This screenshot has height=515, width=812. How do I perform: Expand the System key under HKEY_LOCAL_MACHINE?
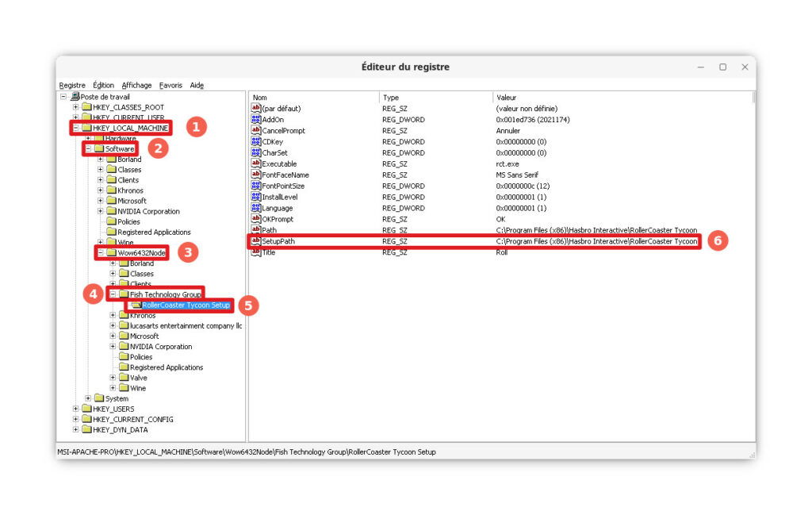[88, 398]
